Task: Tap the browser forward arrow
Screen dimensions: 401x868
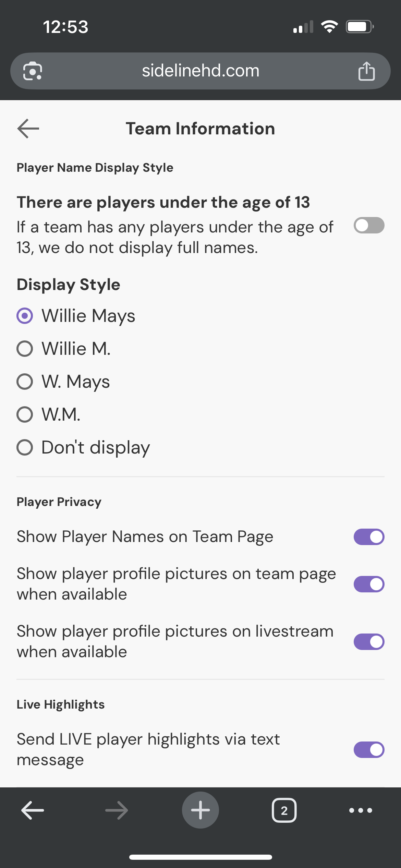Action: 117,810
